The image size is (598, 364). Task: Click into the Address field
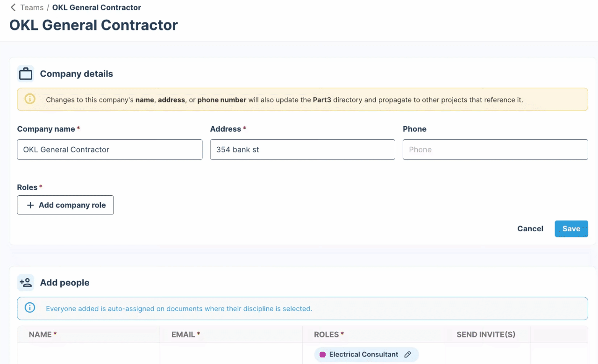303,150
